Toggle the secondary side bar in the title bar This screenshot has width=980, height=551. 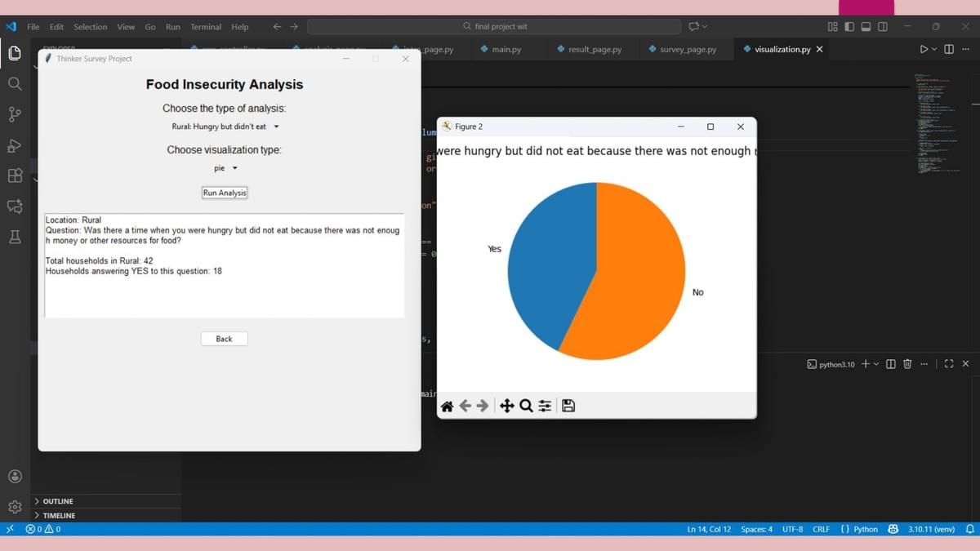point(883,27)
